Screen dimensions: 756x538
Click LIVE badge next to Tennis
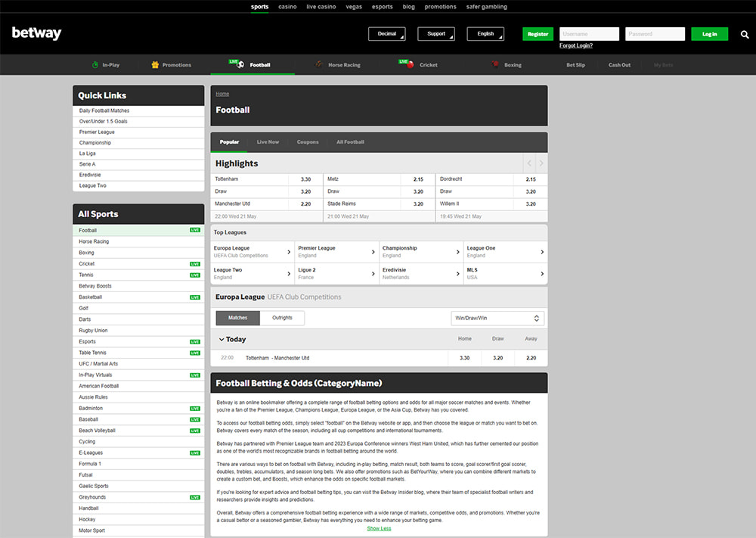(x=195, y=275)
